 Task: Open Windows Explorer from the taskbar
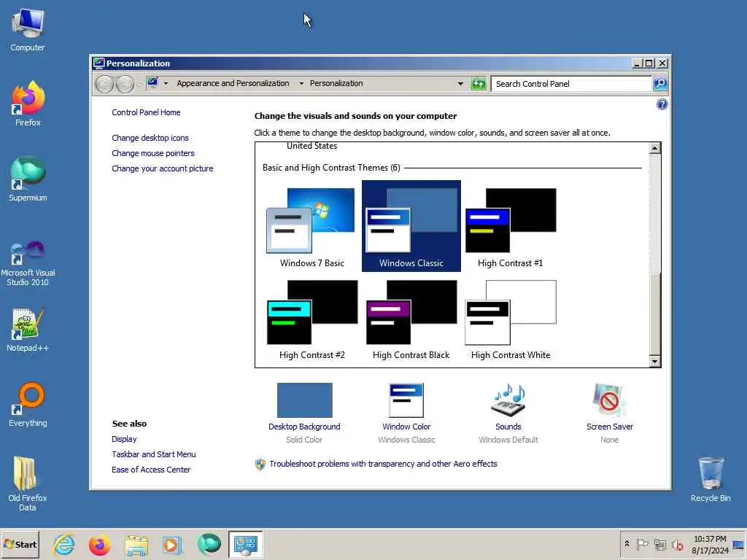136,545
